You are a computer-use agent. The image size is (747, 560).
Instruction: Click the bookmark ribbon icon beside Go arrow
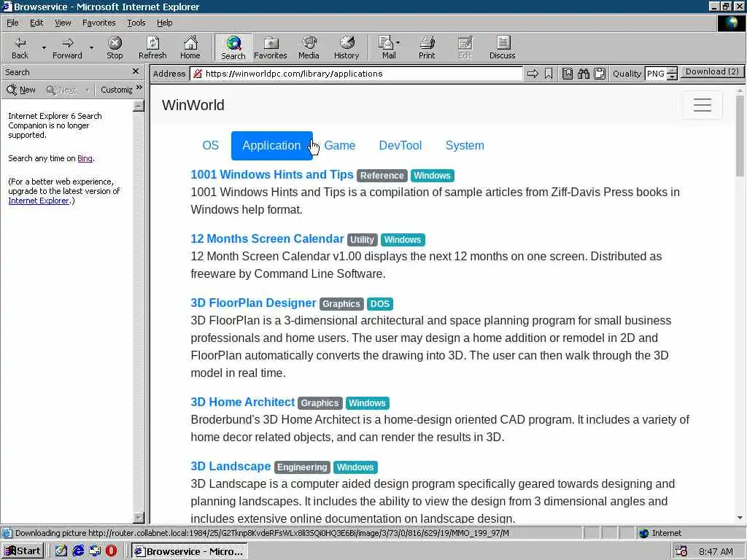(x=549, y=74)
